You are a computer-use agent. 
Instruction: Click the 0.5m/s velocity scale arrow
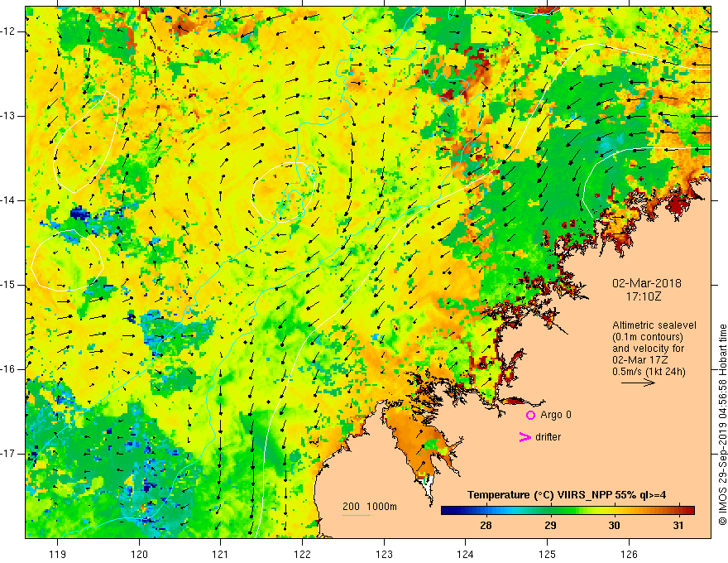click(x=638, y=383)
